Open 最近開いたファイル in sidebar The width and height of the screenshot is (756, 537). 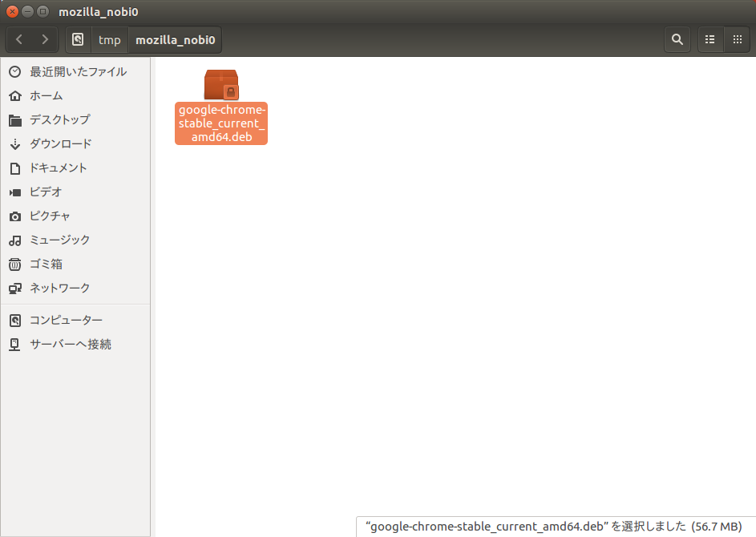(78, 72)
